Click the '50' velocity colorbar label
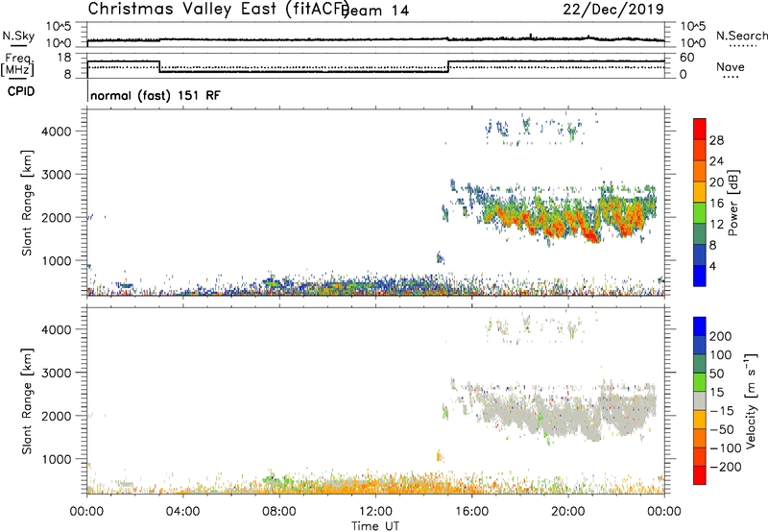The width and height of the screenshot is (768, 532). (x=716, y=374)
